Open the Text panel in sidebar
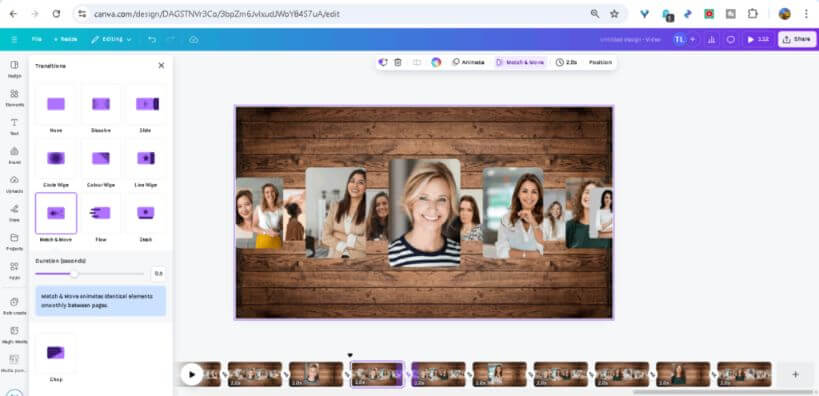The height and width of the screenshot is (396, 819). coord(14,126)
